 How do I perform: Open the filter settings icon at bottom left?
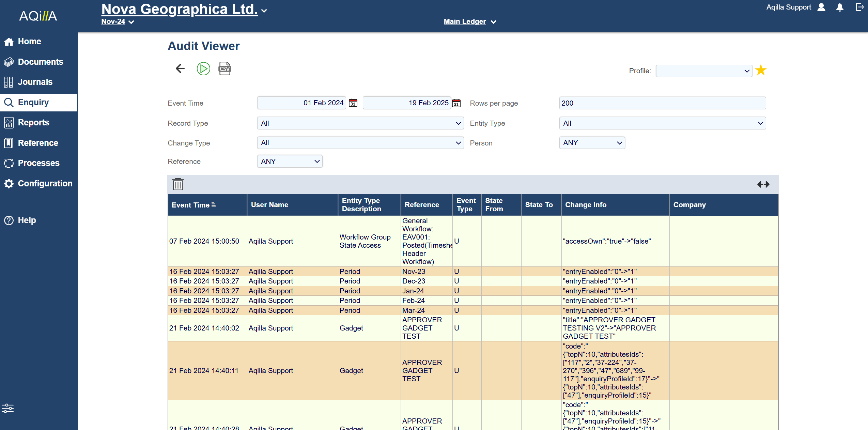point(8,408)
